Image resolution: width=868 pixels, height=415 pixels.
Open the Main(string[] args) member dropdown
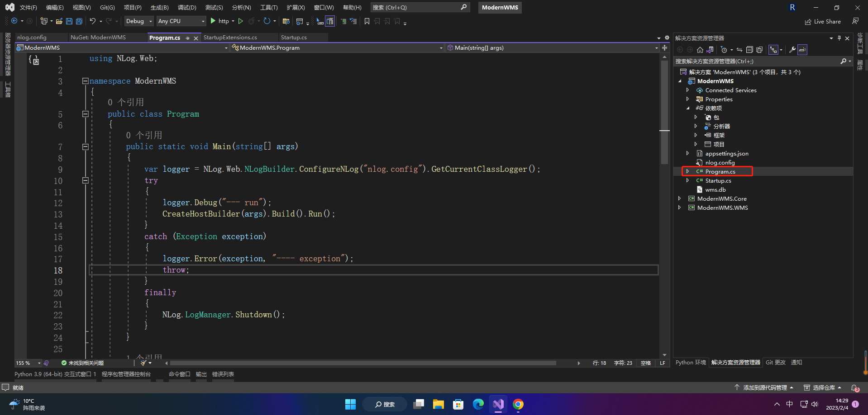tap(553, 47)
